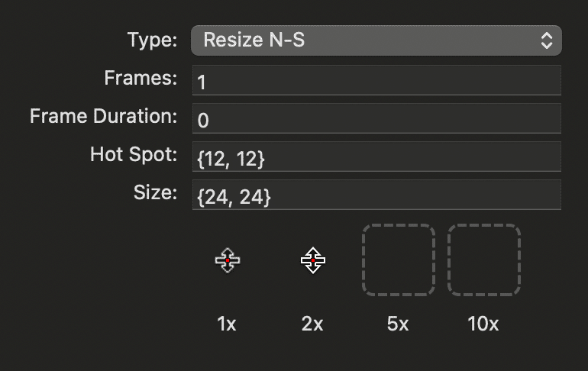Click the 5x scale label
588x371 pixels.
click(398, 324)
